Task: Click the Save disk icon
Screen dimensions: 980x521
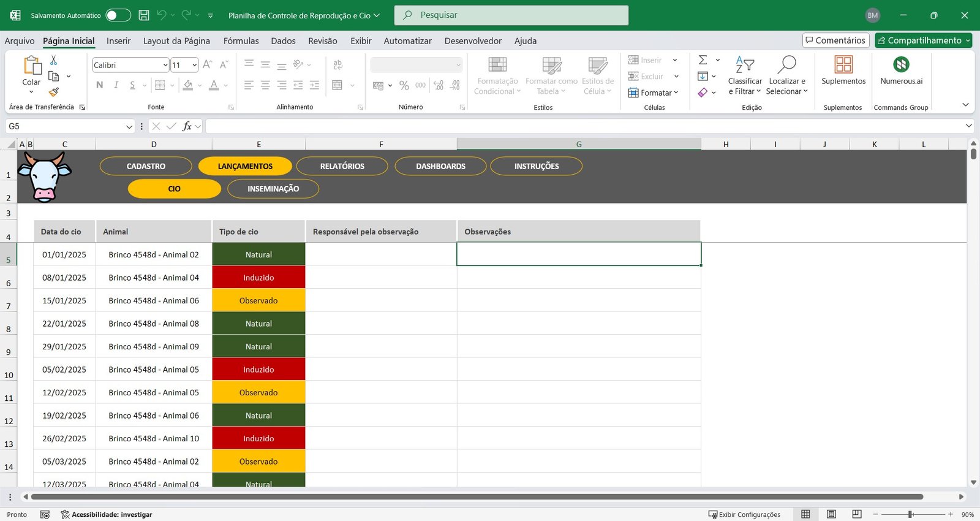Action: click(x=144, y=15)
